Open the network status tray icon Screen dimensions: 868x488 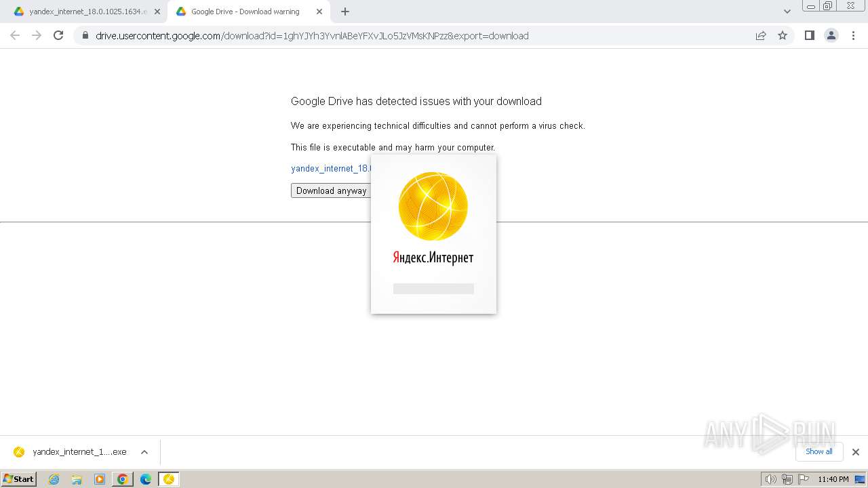(787, 479)
